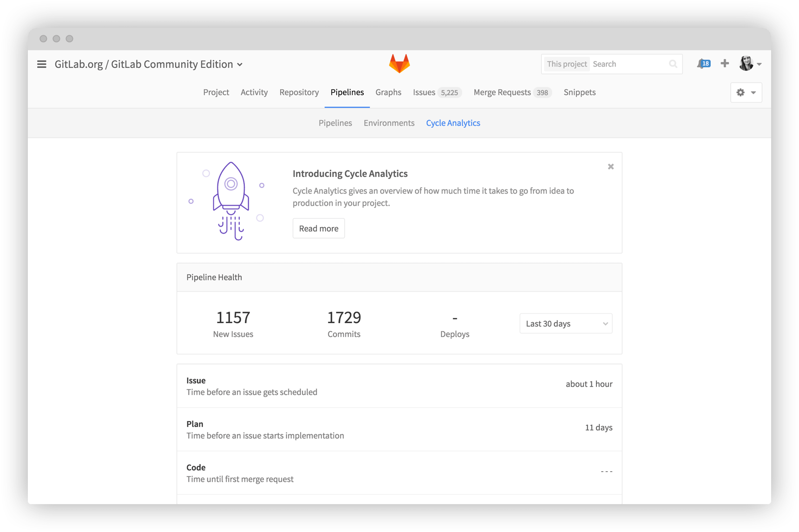
Task: Dismiss the Introducing Cycle Analytics banner
Action: point(611,167)
